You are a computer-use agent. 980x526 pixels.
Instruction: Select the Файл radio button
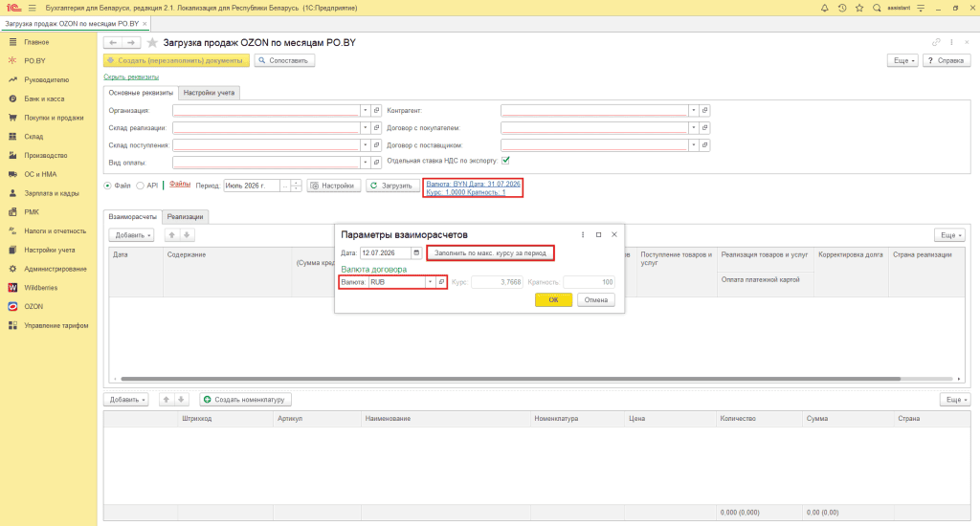(107, 186)
